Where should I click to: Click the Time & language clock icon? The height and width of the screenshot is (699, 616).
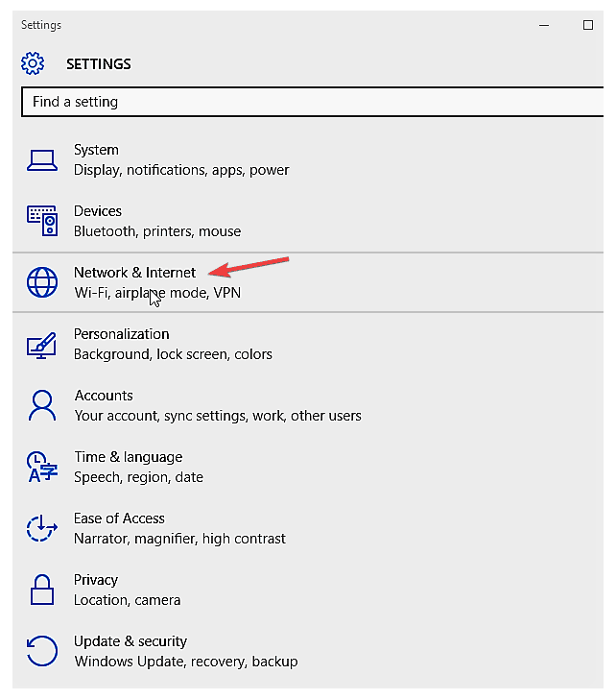(42, 467)
